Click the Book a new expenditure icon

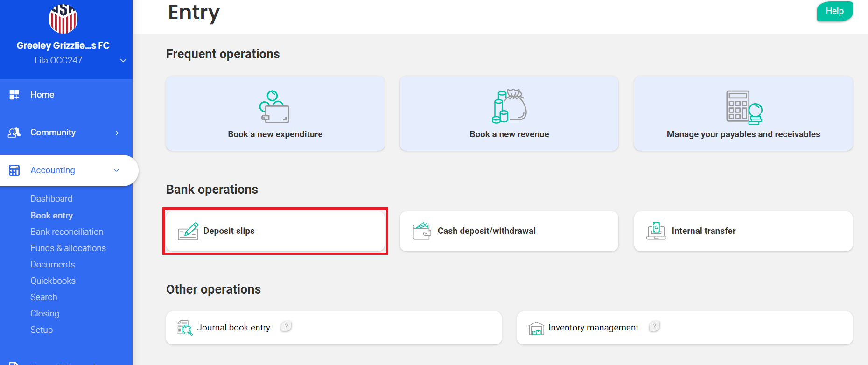pos(274,107)
